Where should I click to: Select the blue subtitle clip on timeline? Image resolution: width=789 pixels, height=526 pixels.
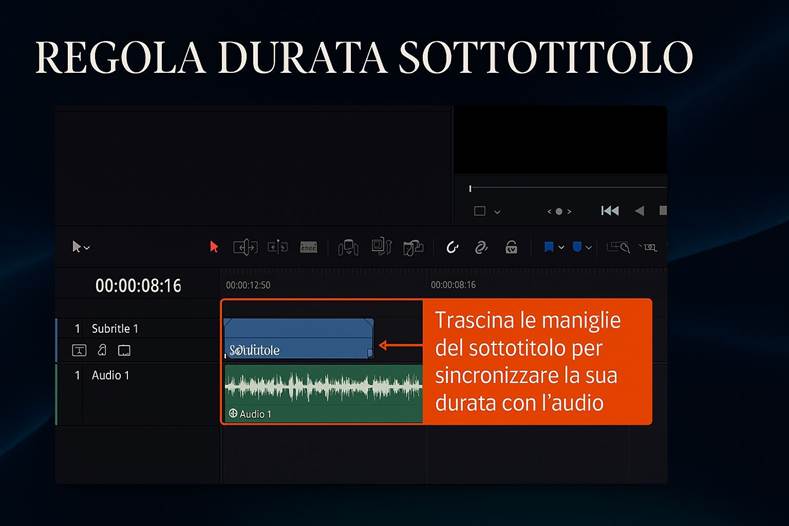pyautogui.click(x=298, y=338)
